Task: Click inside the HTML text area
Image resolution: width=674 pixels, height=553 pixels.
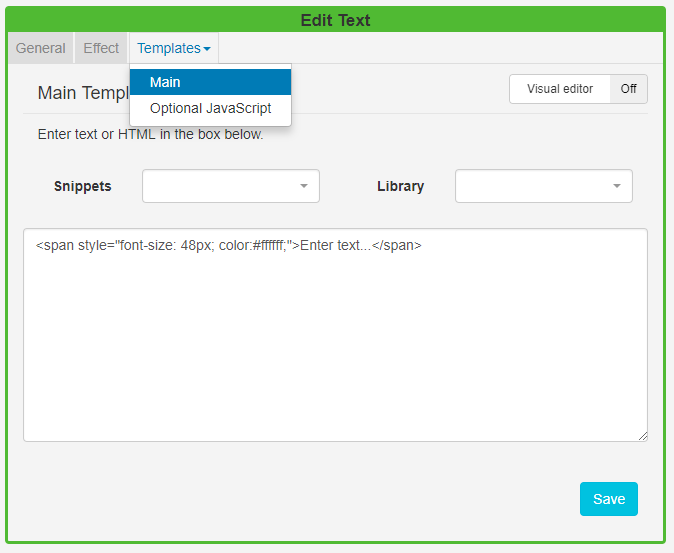Action: pos(335,340)
